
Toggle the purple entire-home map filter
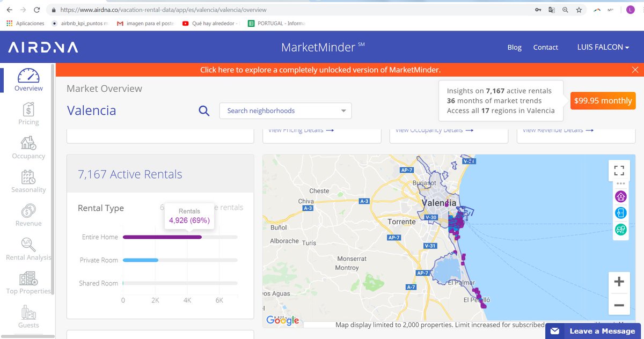[620, 196]
